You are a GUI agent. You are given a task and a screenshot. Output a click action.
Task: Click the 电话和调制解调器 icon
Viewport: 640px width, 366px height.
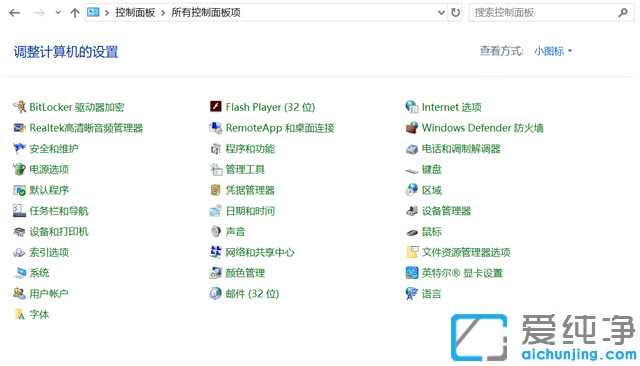click(412, 149)
